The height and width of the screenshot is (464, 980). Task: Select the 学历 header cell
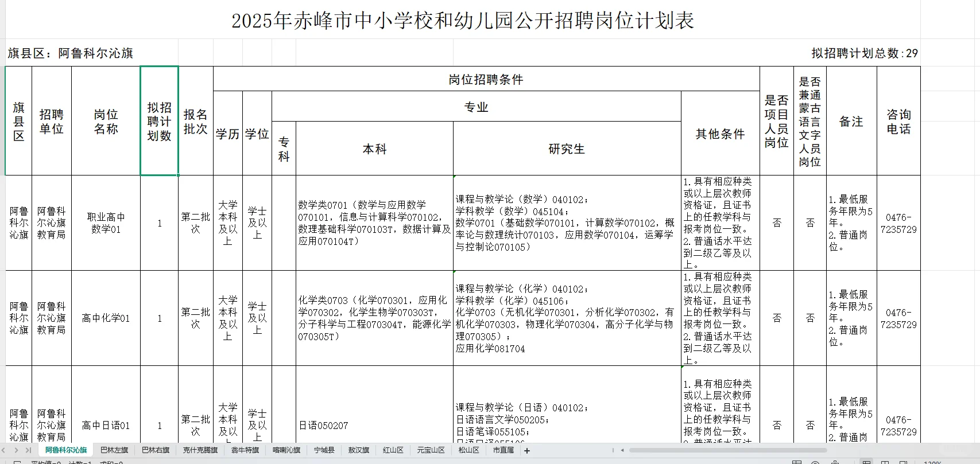coord(228,134)
